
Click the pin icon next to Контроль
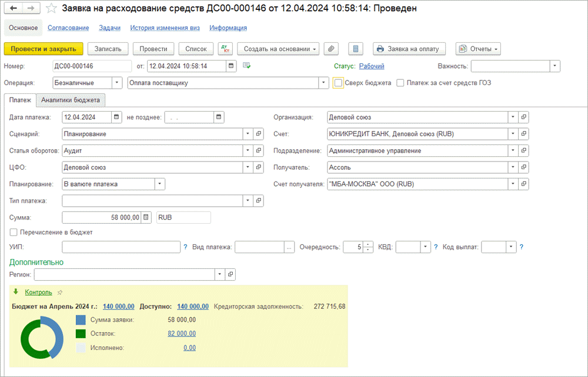(60, 292)
